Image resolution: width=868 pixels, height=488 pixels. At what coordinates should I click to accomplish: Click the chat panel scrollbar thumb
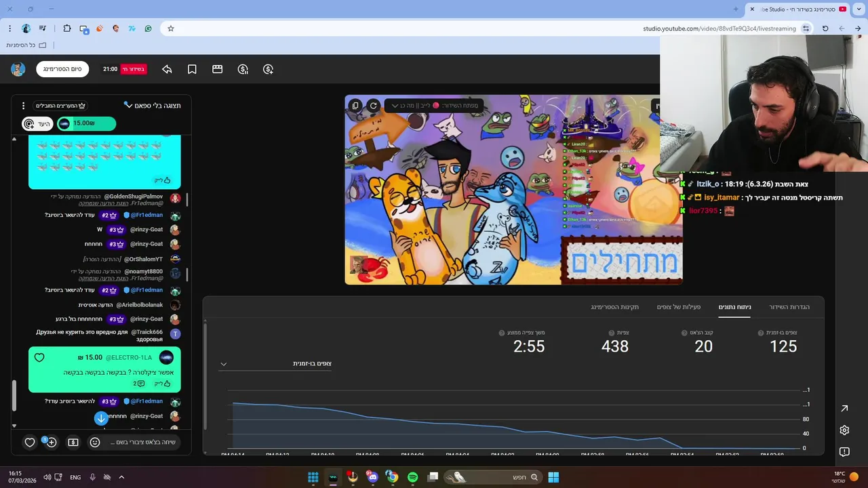point(13,396)
